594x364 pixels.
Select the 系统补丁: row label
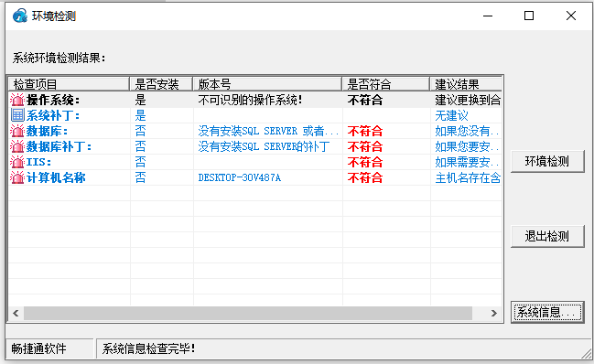coord(53,115)
